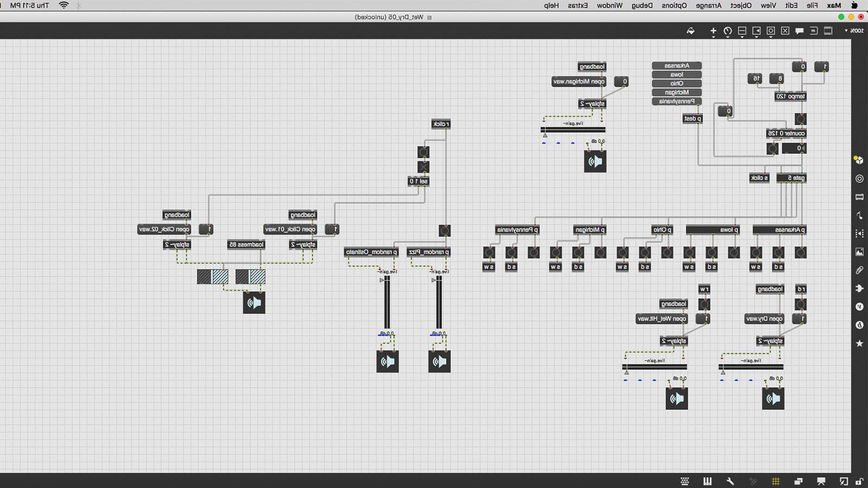Turn on speaker ezdac under random_Ostinato gain

(x=387, y=361)
